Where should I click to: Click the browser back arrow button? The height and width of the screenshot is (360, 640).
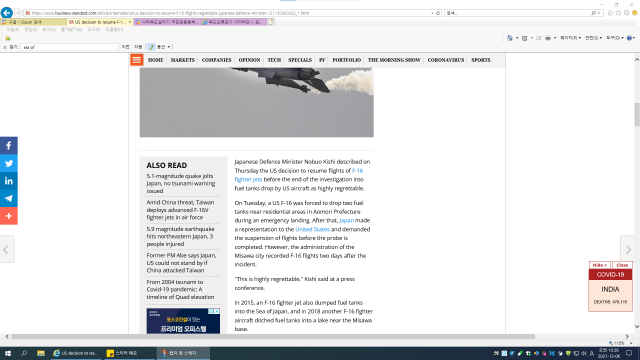tap(7, 13)
